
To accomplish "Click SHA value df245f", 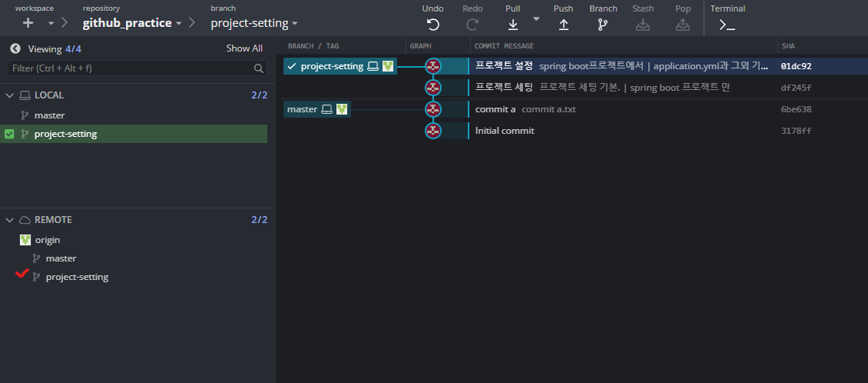I will click(x=796, y=88).
